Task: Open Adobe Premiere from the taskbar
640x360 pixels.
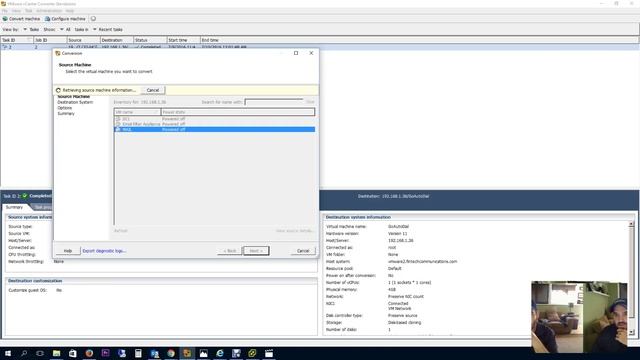Action: (x=105, y=353)
